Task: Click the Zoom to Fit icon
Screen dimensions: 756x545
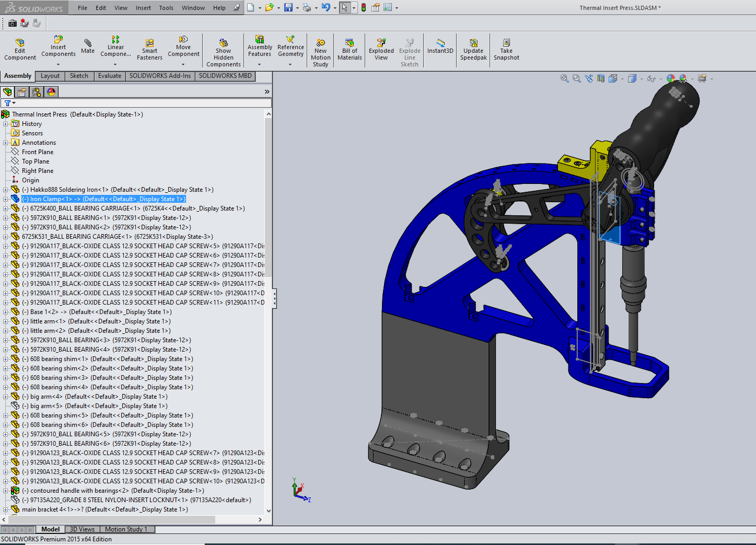Action: point(564,78)
